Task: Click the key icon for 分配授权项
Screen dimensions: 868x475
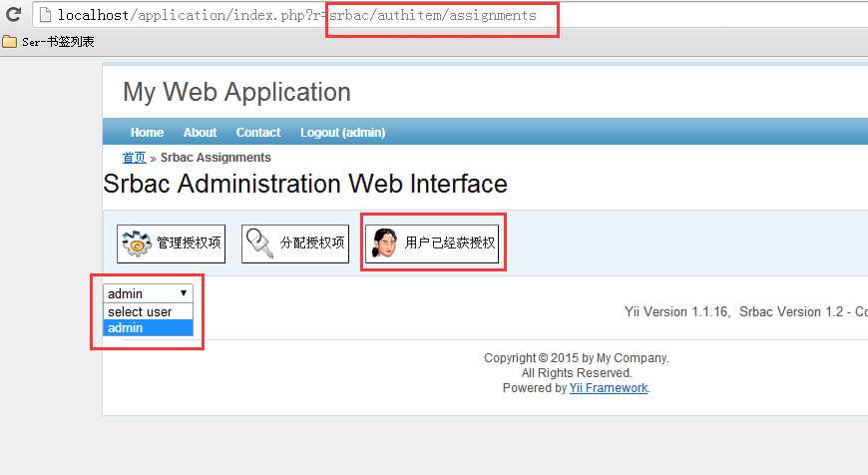Action: point(259,243)
